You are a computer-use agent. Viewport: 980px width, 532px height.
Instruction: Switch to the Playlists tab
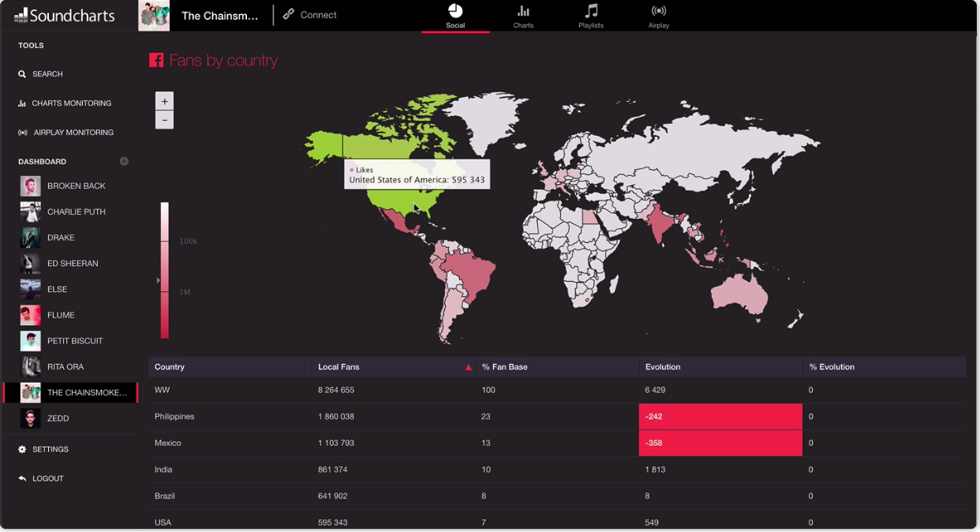click(591, 16)
